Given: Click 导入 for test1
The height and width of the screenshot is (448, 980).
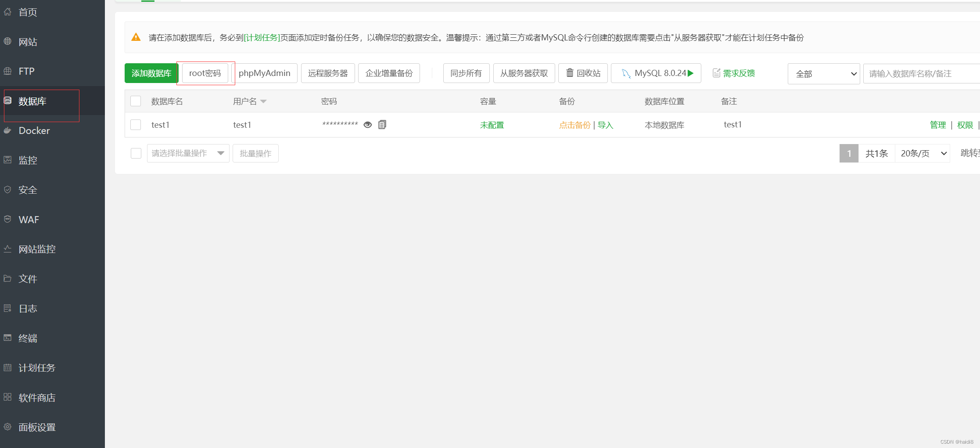Looking at the screenshot, I should point(605,125).
